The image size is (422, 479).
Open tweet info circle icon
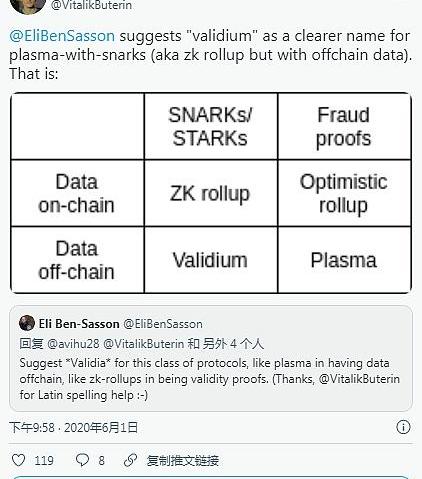click(403, 427)
